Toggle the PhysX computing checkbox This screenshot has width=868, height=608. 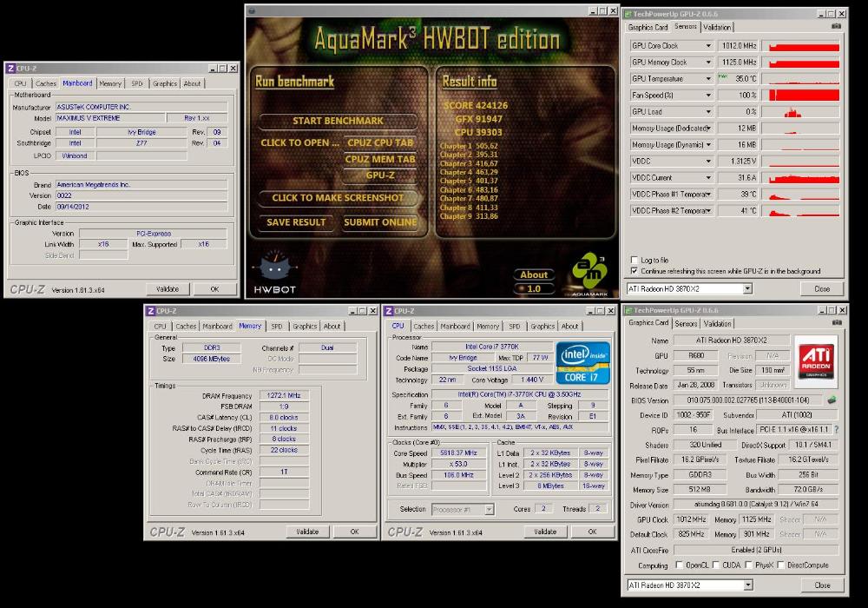pos(748,565)
